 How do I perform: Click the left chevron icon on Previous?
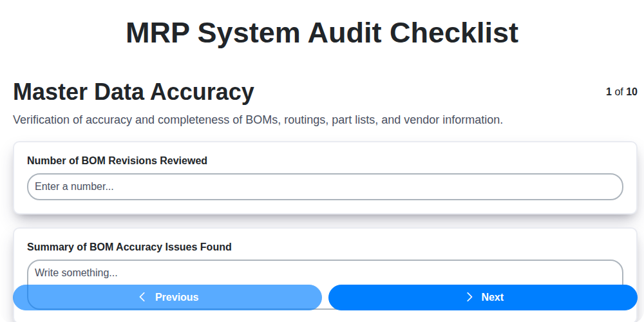tap(142, 297)
